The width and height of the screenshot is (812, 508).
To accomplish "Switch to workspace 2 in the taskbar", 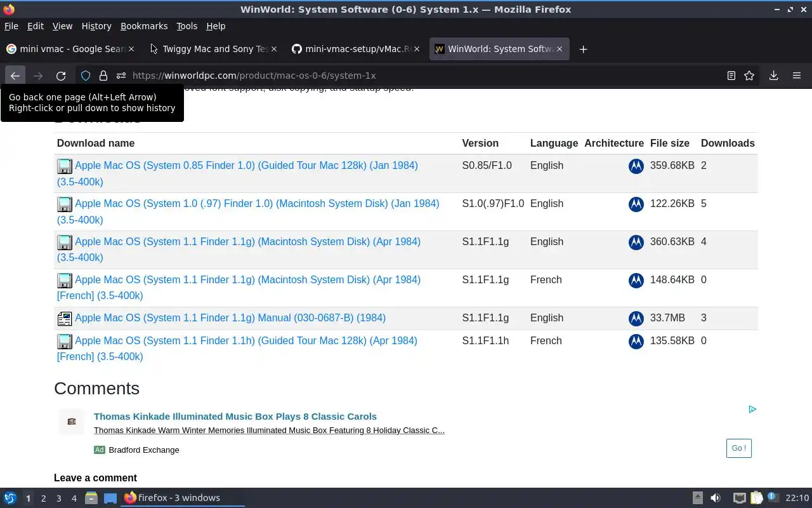I will pyautogui.click(x=43, y=498).
